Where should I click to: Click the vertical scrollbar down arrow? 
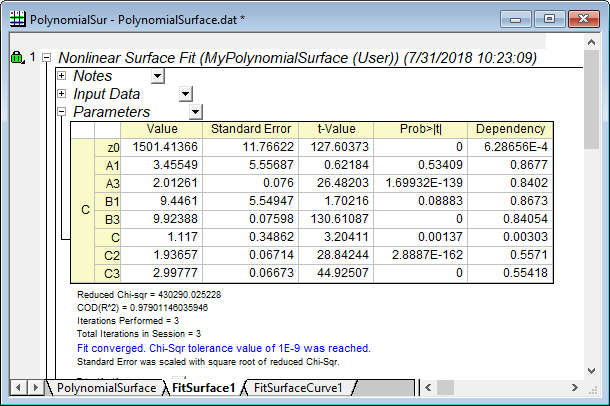point(591,371)
